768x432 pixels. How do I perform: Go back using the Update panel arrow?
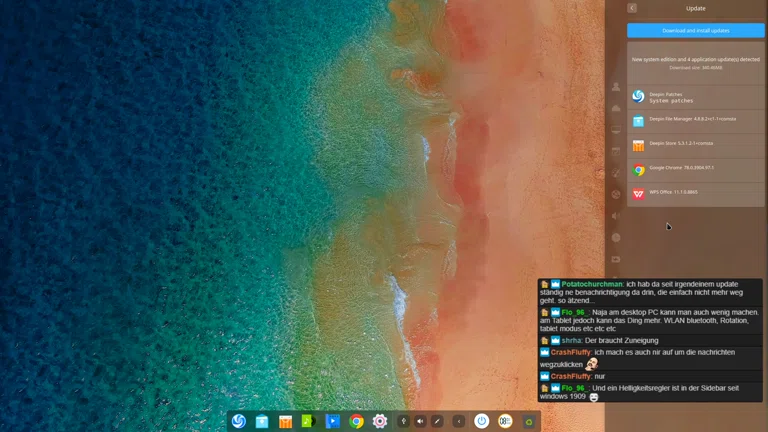pos(632,8)
